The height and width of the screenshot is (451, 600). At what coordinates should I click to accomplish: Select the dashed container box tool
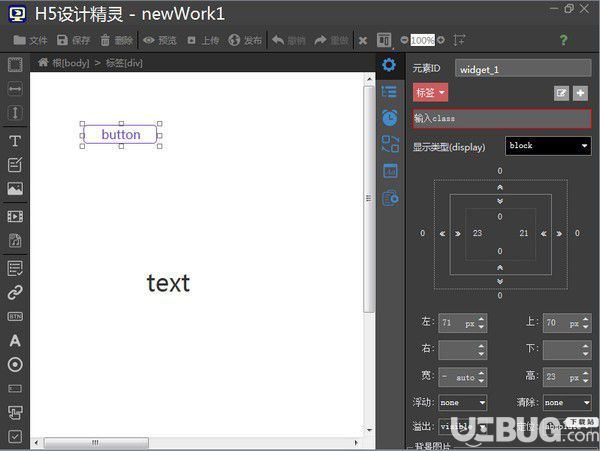[x=15, y=65]
